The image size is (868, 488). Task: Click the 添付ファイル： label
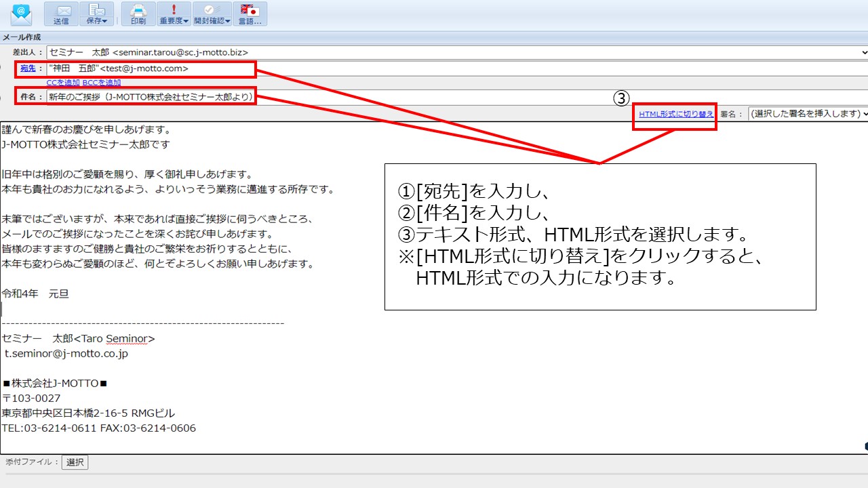pyautogui.click(x=32, y=462)
